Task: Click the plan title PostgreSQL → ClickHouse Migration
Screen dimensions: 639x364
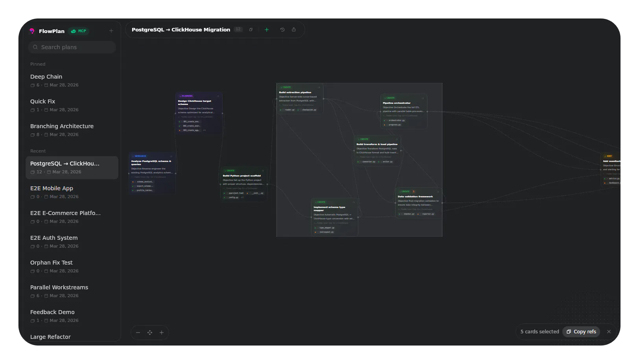Action: [181, 30]
